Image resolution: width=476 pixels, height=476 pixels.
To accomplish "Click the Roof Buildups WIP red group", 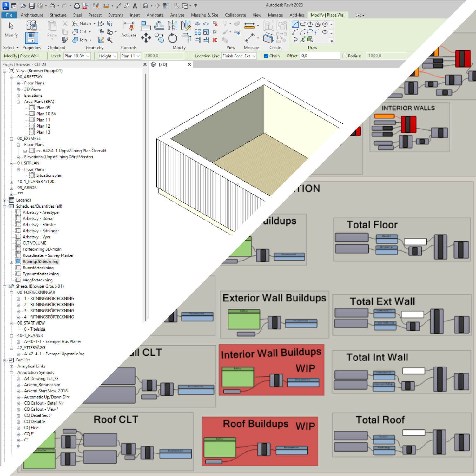I will (x=260, y=441).
